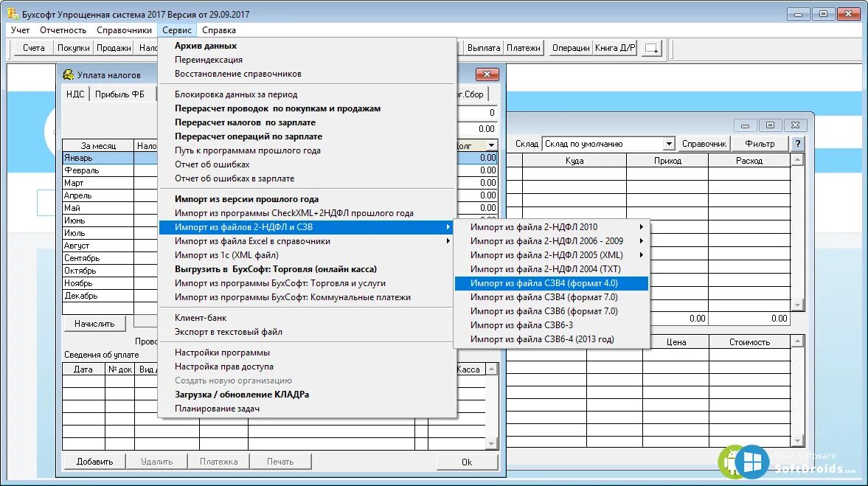Select Февраль row in month list

[x=98, y=170]
